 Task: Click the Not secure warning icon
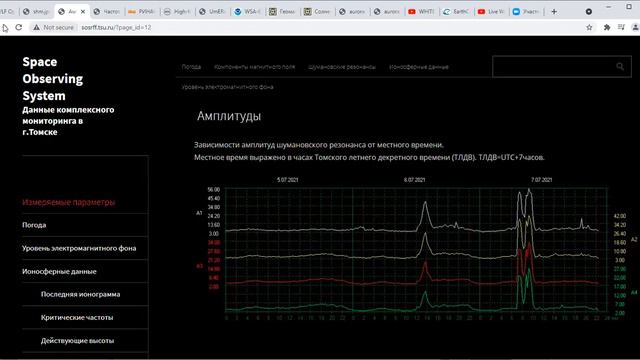click(x=37, y=27)
